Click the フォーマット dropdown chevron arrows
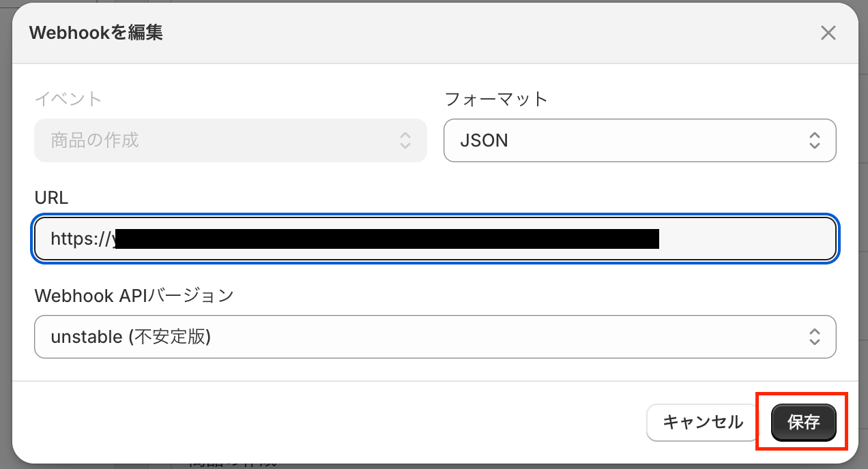 tap(814, 141)
